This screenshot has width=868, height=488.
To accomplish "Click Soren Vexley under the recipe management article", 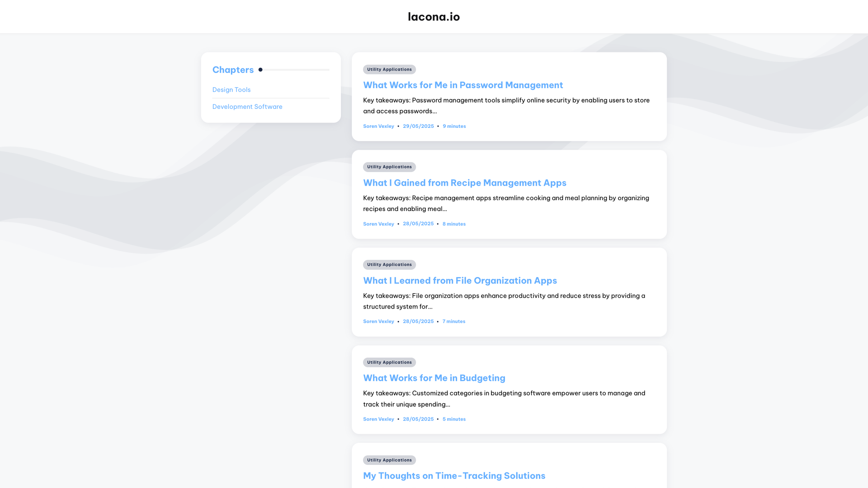I will pos(378,224).
